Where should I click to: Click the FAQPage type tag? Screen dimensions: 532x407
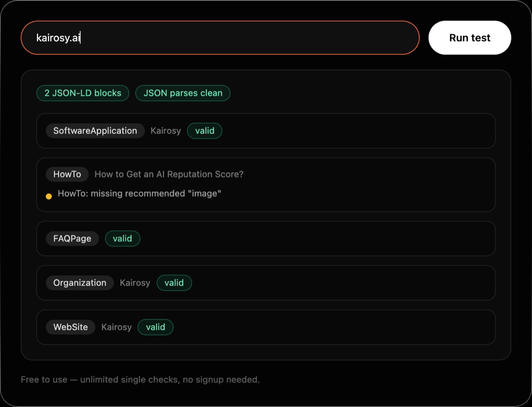coord(72,239)
